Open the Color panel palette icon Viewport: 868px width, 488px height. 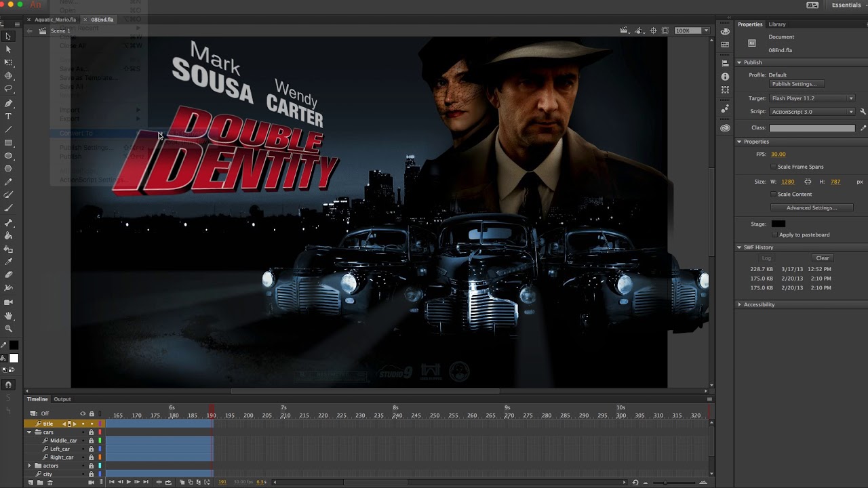point(725,31)
